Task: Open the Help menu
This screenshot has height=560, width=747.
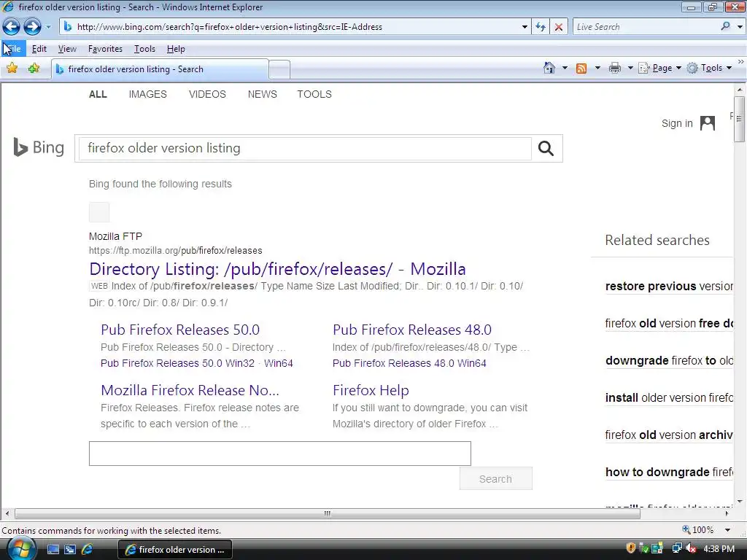Action: click(176, 49)
